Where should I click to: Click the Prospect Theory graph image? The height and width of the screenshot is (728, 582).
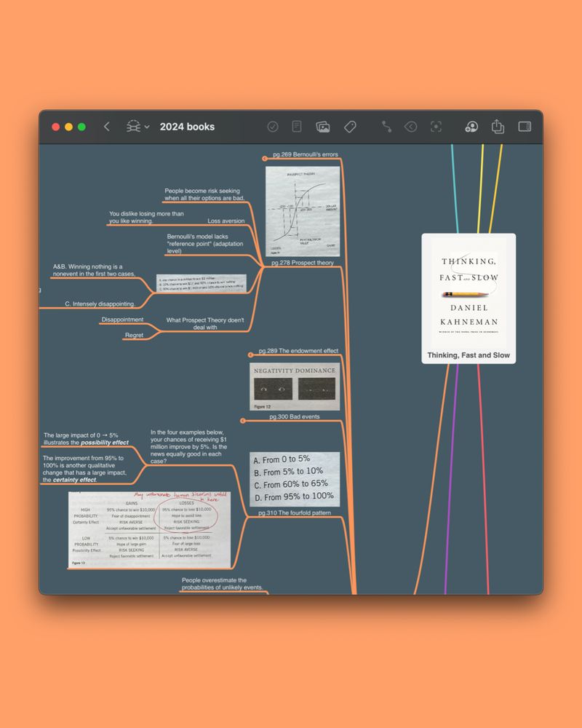303,211
